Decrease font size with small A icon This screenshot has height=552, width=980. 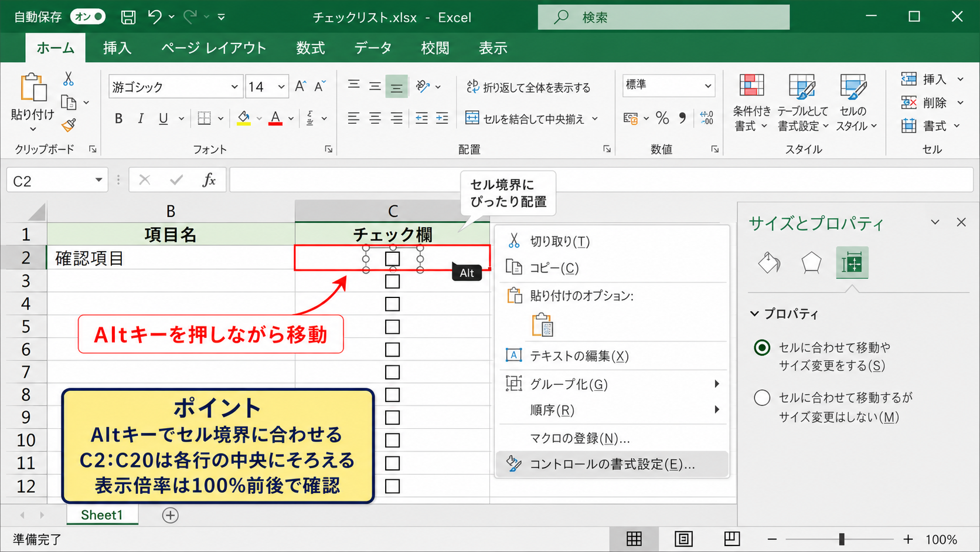[x=320, y=87]
